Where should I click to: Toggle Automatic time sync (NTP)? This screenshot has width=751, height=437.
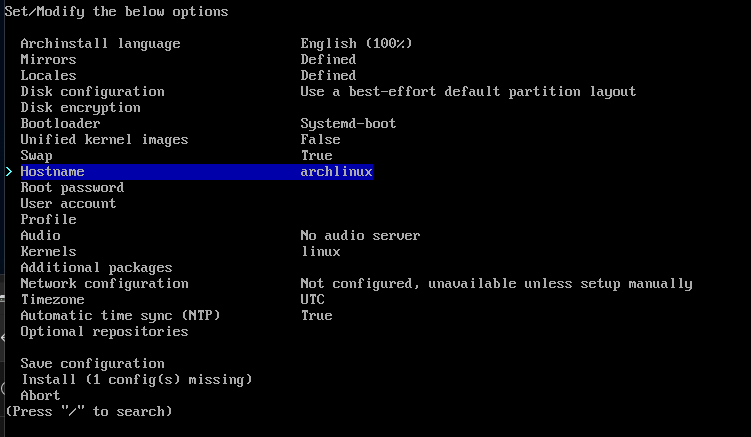click(x=120, y=316)
